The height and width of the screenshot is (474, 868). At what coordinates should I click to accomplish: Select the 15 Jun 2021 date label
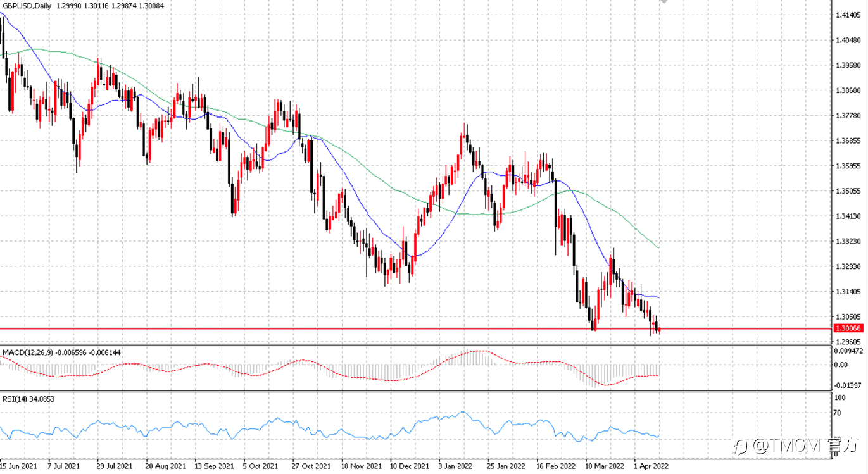(x=17, y=466)
